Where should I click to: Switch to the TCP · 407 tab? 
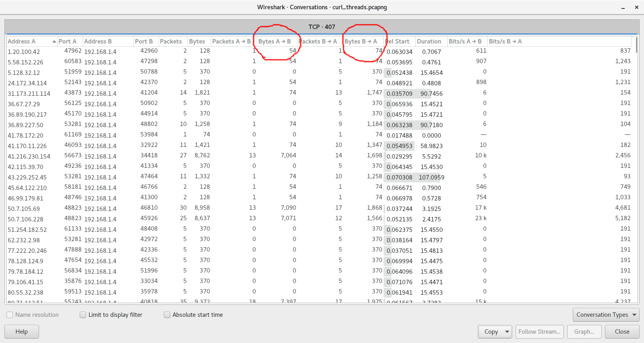coord(322,27)
